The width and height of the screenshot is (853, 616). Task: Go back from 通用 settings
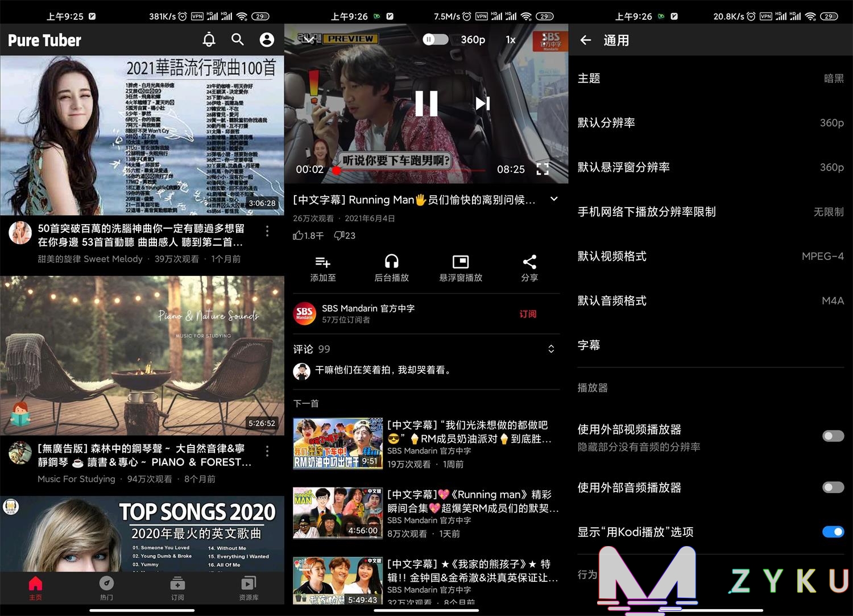(x=586, y=40)
